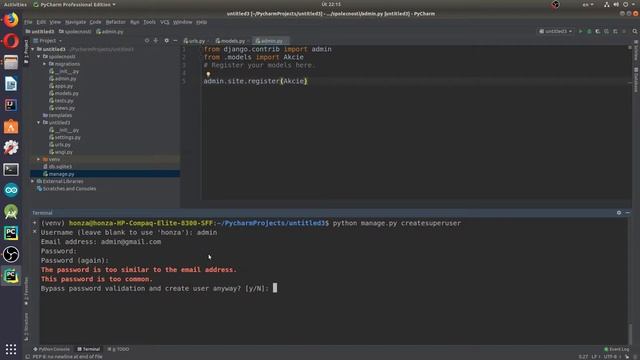Open the VCS menu
640x360 pixels.
[x=164, y=22]
